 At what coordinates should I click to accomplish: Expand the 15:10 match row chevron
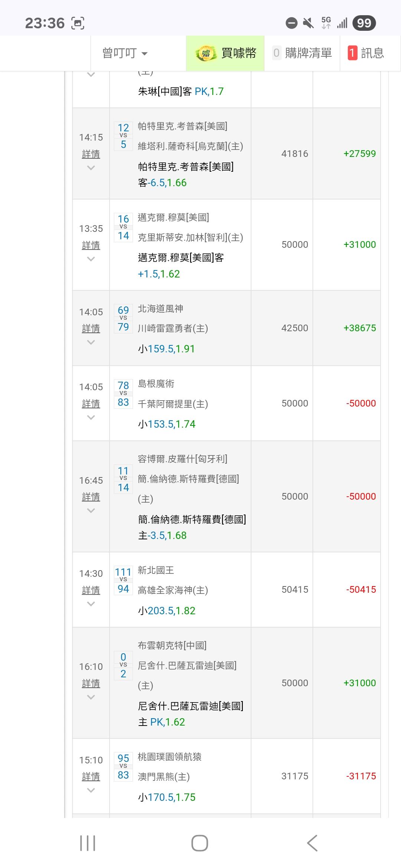91,790
